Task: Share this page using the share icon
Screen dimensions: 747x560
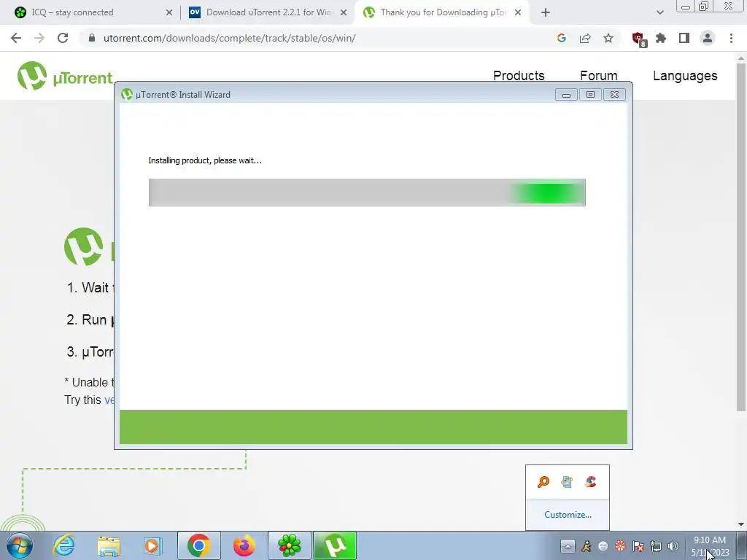Action: coord(585,38)
